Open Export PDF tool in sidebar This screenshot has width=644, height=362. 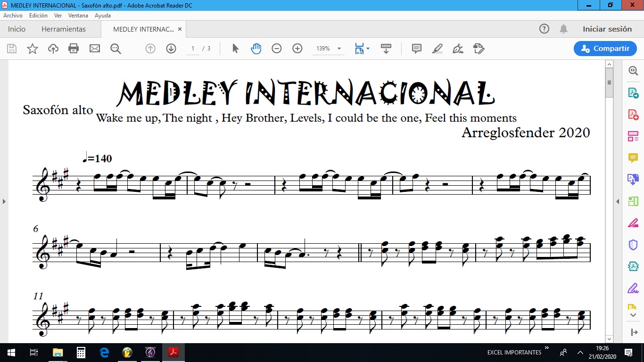(x=633, y=92)
